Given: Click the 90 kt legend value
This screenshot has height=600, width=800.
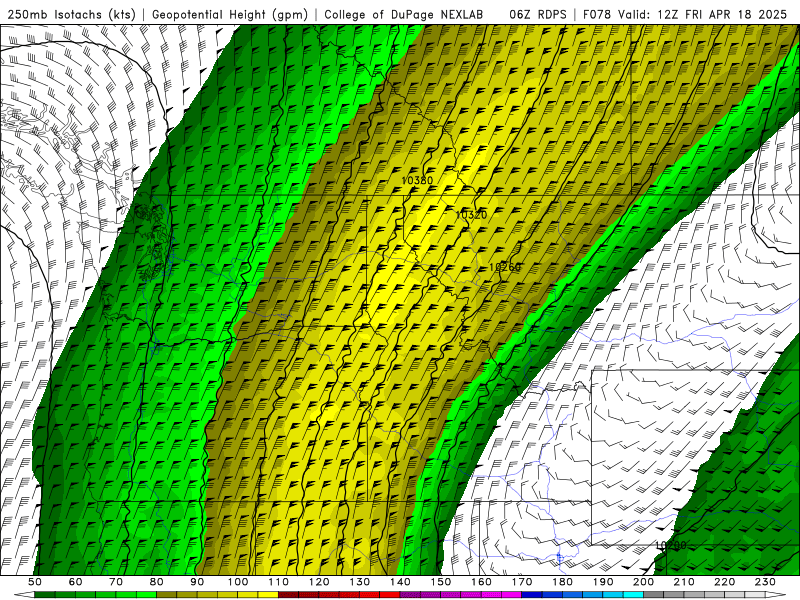Looking at the screenshot, I should (197, 582).
